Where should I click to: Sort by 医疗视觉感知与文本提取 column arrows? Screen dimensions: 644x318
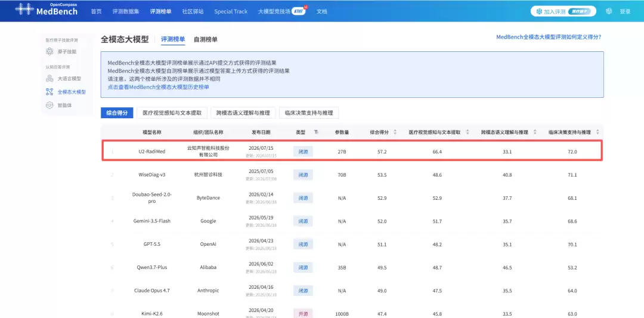click(467, 132)
